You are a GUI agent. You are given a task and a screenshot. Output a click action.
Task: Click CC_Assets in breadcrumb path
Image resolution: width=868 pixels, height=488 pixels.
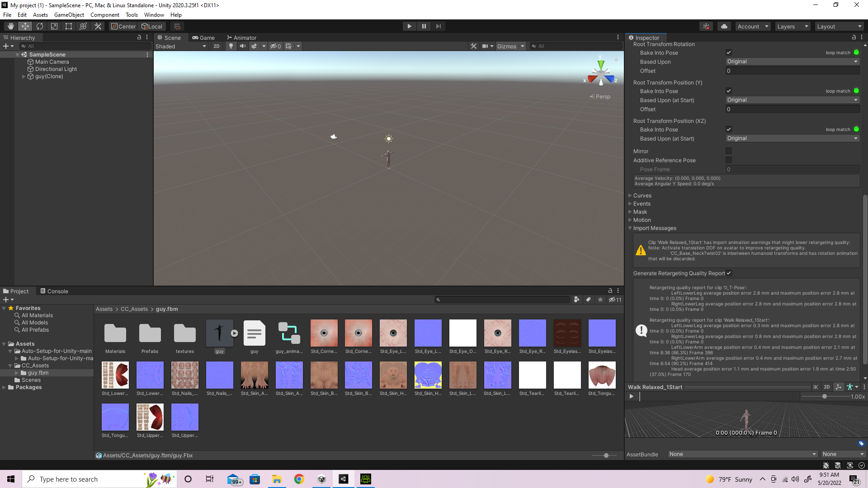(x=134, y=309)
